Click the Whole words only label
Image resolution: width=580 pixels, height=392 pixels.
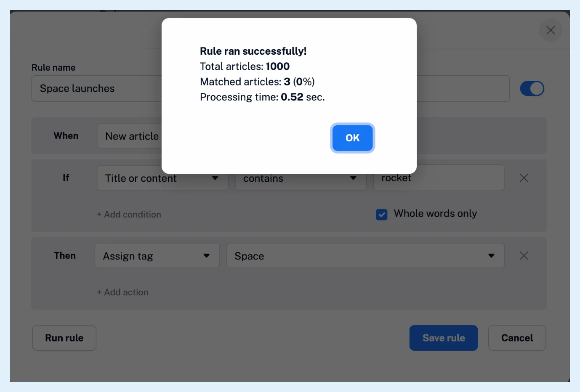435,214
